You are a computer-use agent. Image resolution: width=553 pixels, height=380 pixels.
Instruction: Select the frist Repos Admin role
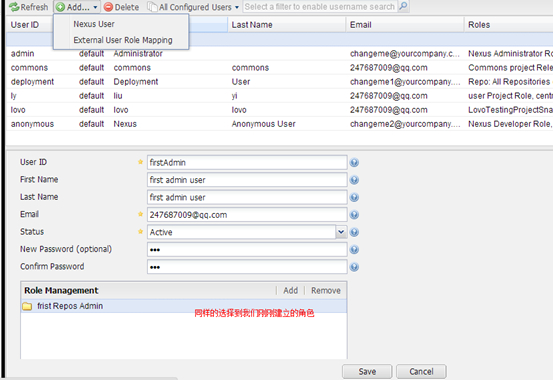click(x=184, y=306)
